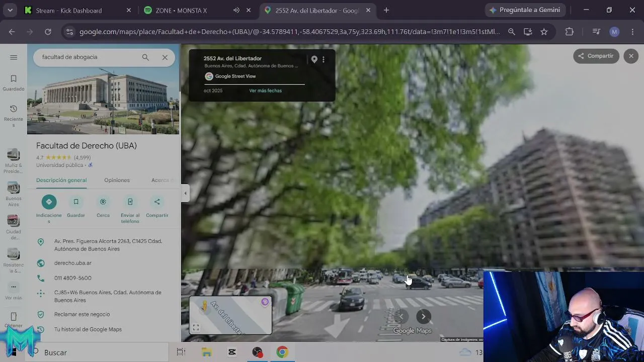This screenshot has width=644, height=362.
Task: Reload the Google Maps page
Action: click(x=48, y=32)
